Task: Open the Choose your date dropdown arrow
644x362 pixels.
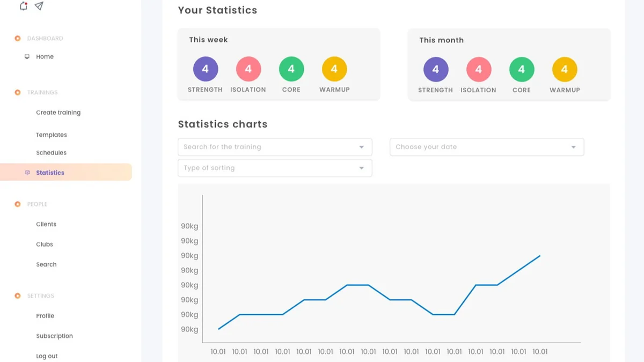Action: pyautogui.click(x=573, y=147)
